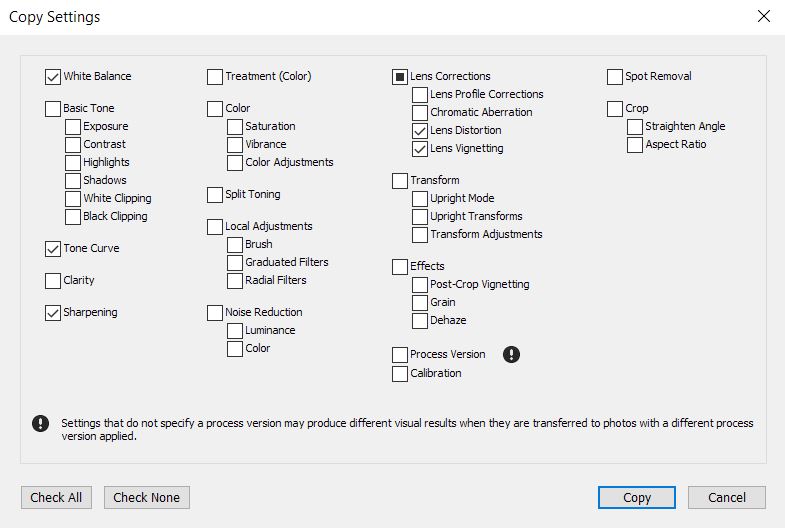Tick the Straighten Angle checkbox
This screenshot has width=785, height=528.
click(635, 127)
